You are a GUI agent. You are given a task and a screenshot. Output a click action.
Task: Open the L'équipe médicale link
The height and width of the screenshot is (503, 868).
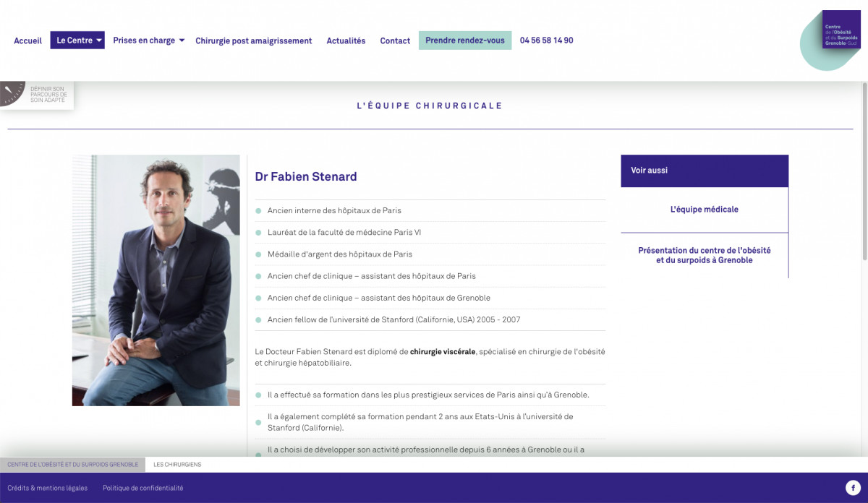pos(705,210)
